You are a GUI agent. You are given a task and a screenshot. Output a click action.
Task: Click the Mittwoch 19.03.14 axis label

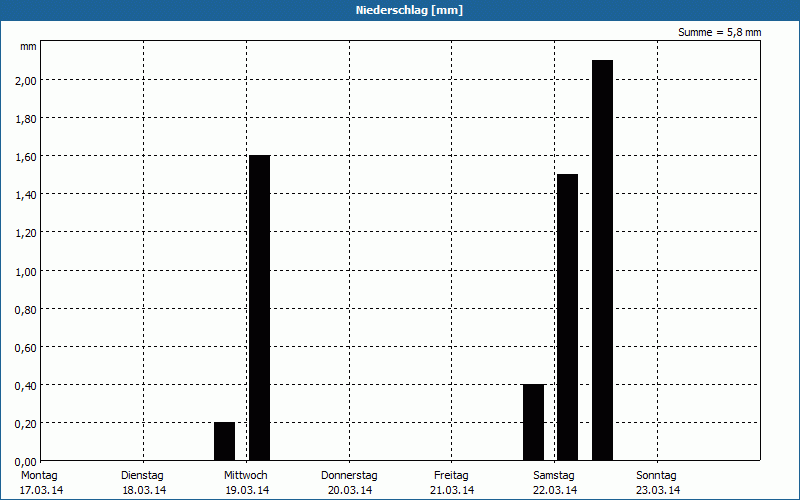pos(246,483)
